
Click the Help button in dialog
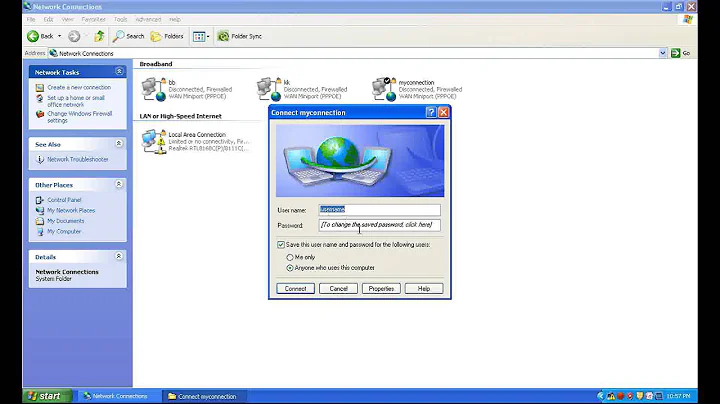[424, 288]
